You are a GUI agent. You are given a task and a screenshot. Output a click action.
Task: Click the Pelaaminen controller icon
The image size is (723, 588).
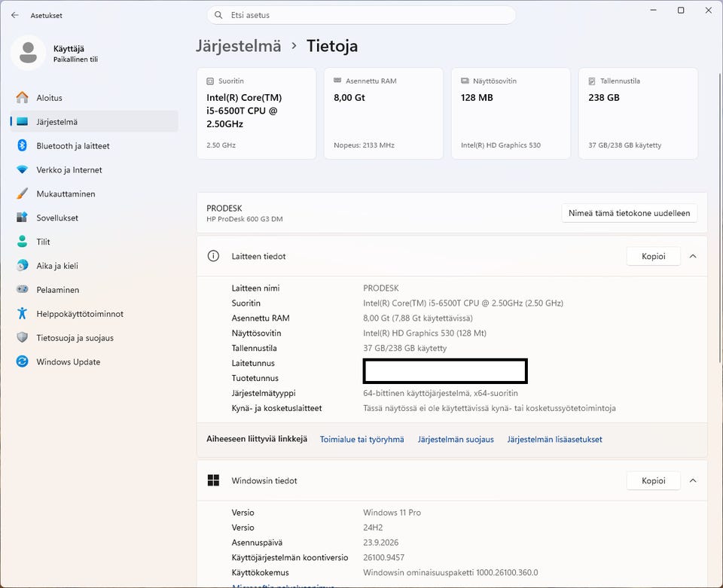[22, 289]
